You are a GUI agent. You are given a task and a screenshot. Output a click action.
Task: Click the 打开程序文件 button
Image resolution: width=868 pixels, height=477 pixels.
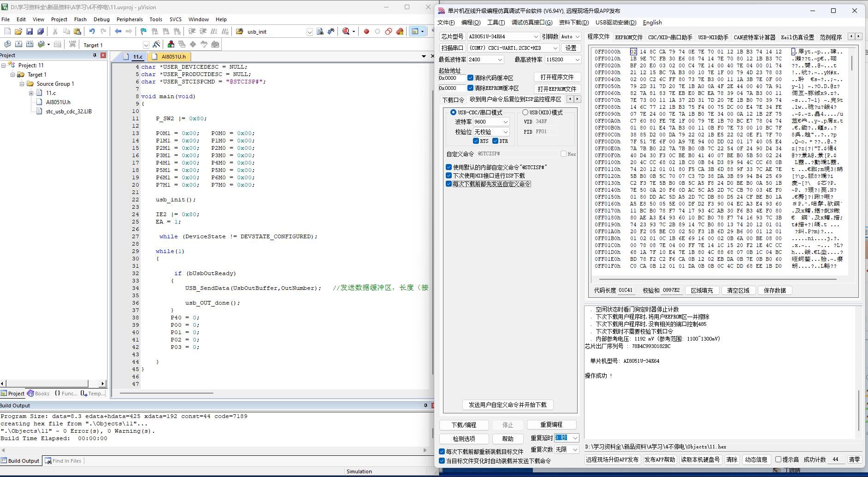click(x=557, y=77)
